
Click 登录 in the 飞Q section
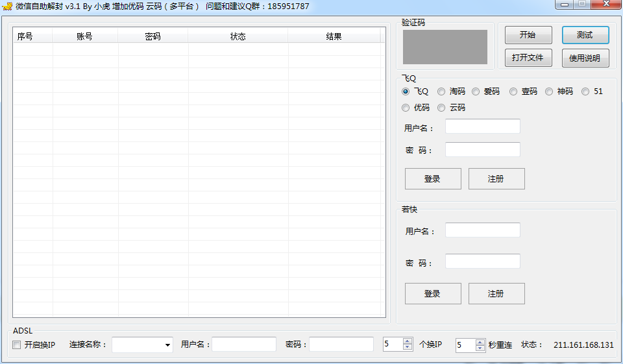pyautogui.click(x=433, y=179)
